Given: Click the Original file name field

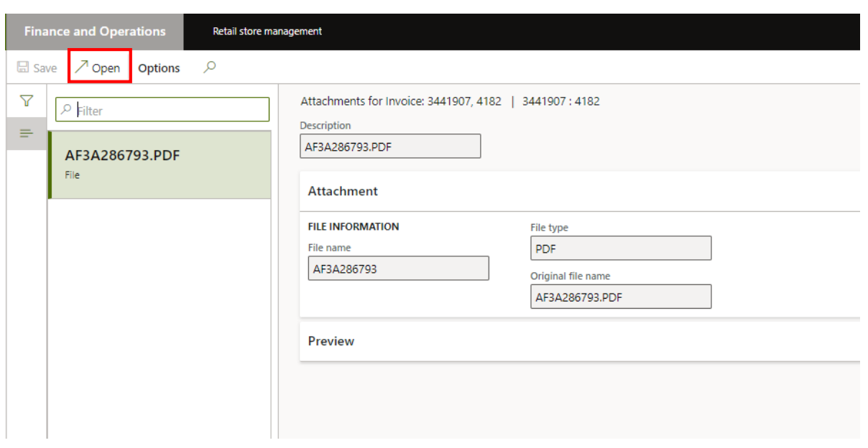Looking at the screenshot, I should [620, 297].
